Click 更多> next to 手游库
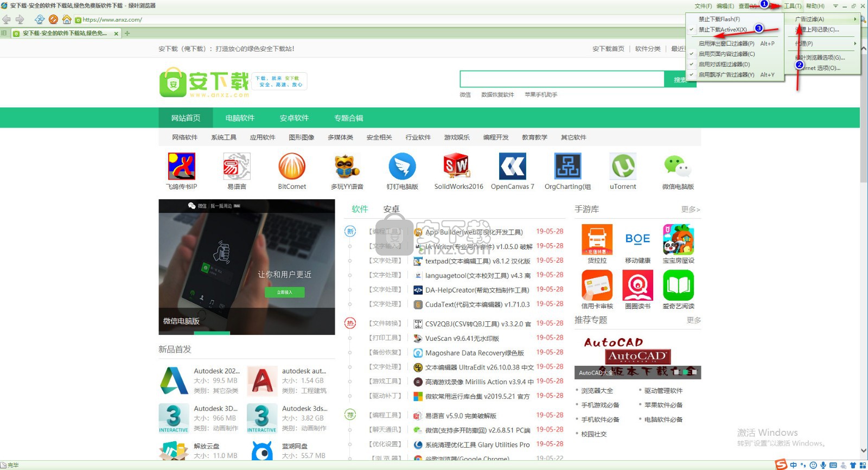The height and width of the screenshot is (470, 868). (691, 209)
